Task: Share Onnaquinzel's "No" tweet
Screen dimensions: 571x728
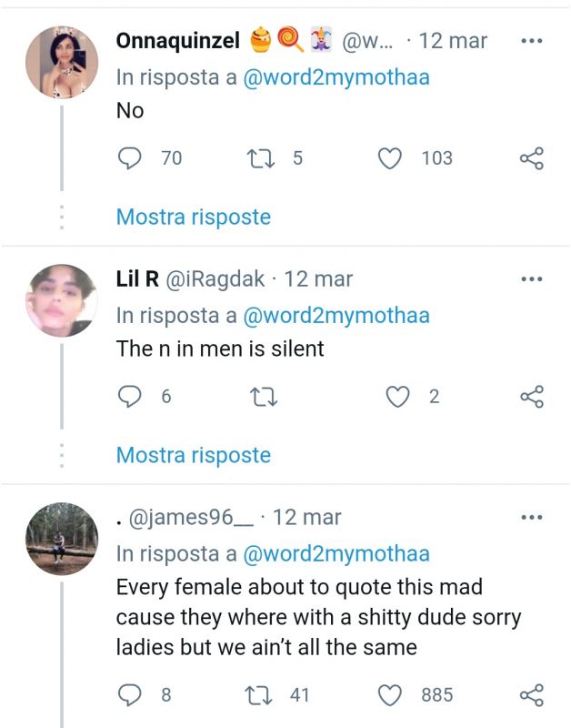Action: [x=531, y=158]
